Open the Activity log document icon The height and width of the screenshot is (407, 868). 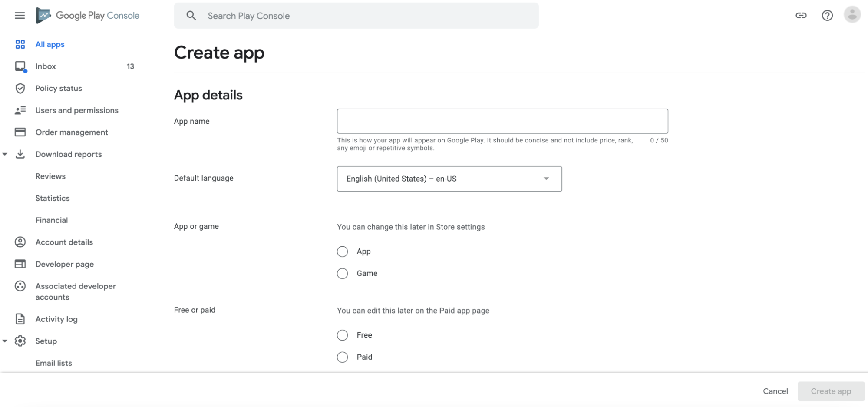tap(20, 319)
